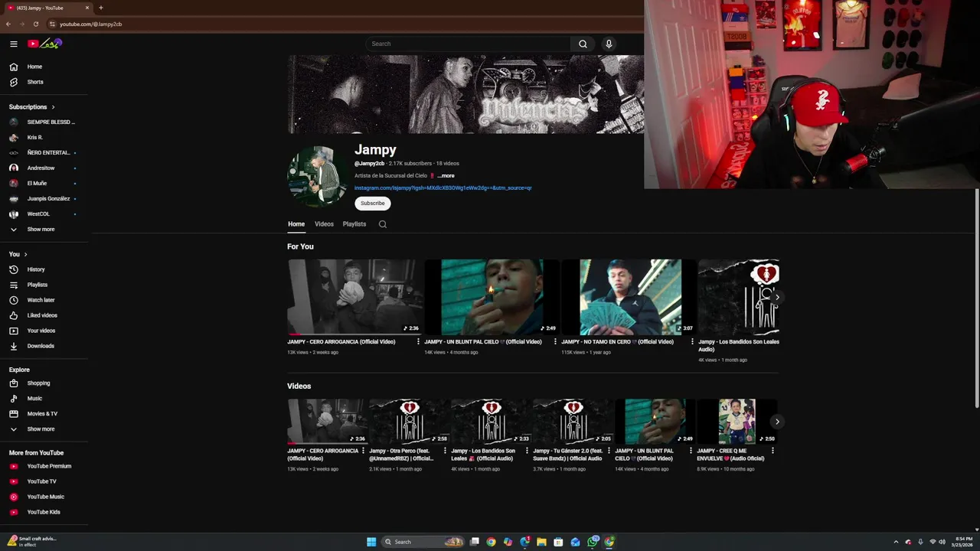Image resolution: width=980 pixels, height=551 pixels.
Task: Start voice search with the microphone icon
Action: (609, 44)
